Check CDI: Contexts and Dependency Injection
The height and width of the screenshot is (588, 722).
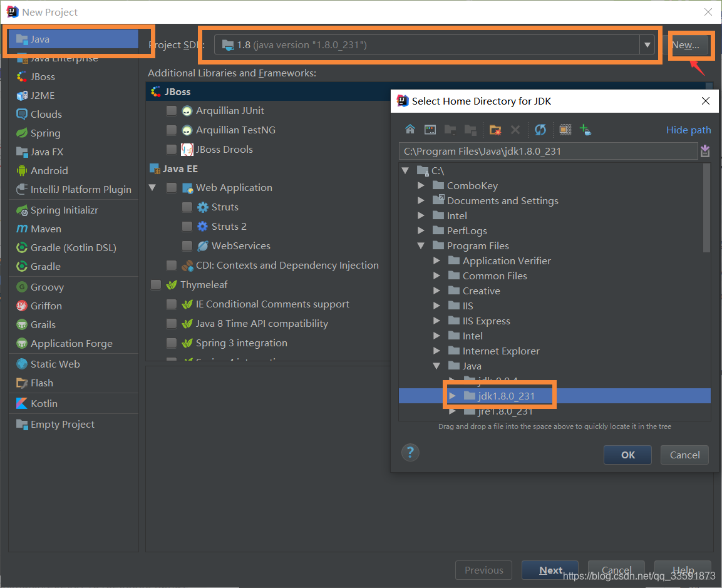click(x=172, y=266)
